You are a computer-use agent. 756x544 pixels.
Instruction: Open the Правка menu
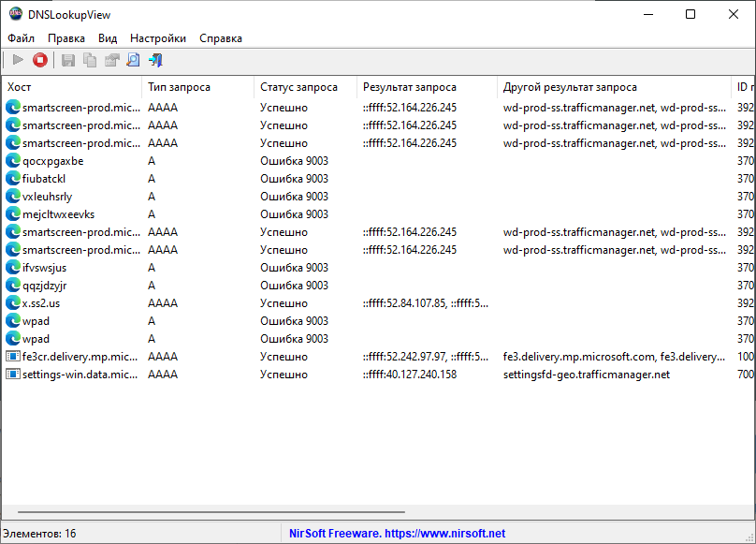coord(66,38)
